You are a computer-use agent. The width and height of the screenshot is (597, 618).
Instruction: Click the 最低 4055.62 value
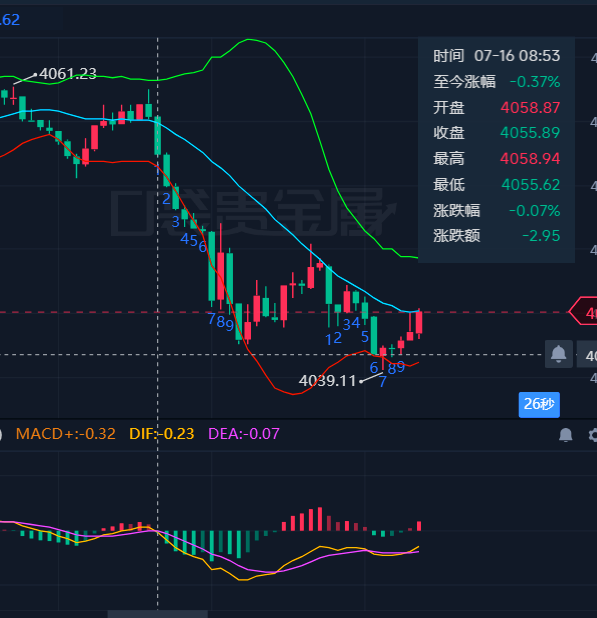click(x=531, y=184)
